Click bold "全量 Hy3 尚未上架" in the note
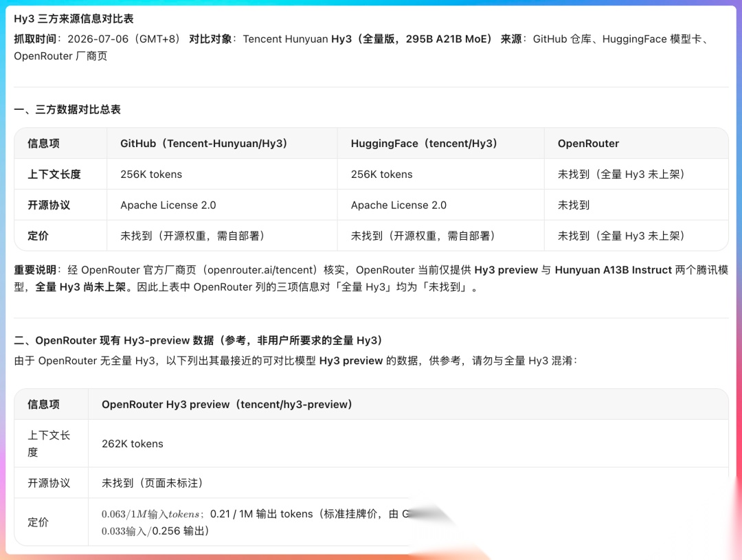The image size is (742, 560). 81,287
